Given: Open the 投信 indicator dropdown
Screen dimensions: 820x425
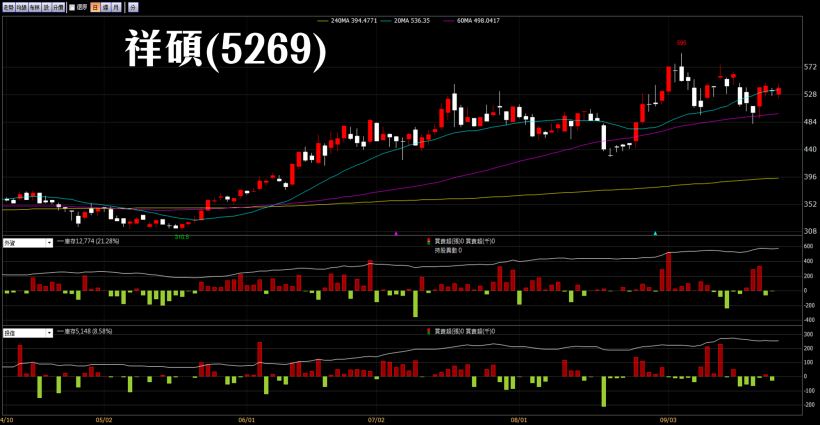Looking at the screenshot, I should [x=28, y=332].
